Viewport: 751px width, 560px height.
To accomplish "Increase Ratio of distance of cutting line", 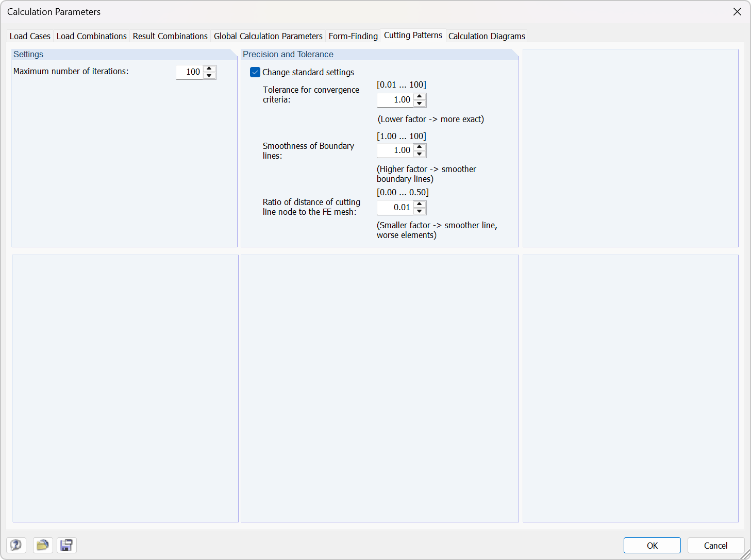I will 420,205.
